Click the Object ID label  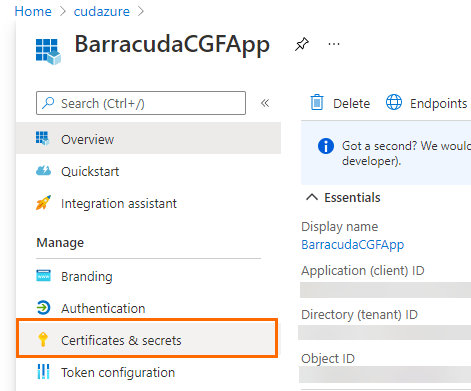pyautogui.click(x=328, y=359)
